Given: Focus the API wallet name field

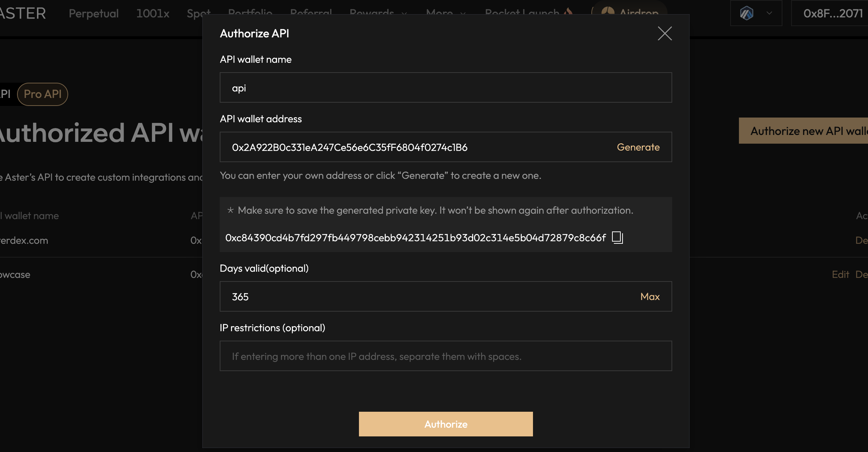Looking at the screenshot, I should (x=446, y=88).
